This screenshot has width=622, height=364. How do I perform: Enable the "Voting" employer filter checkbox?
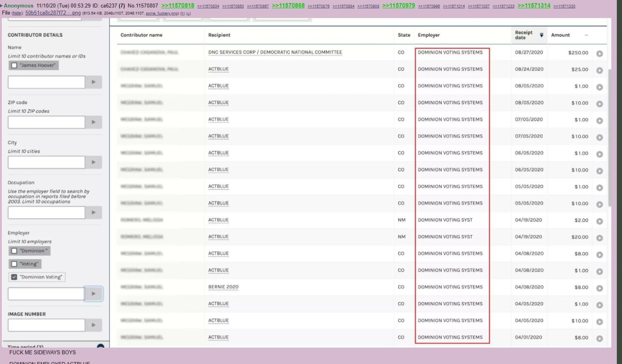point(14,264)
